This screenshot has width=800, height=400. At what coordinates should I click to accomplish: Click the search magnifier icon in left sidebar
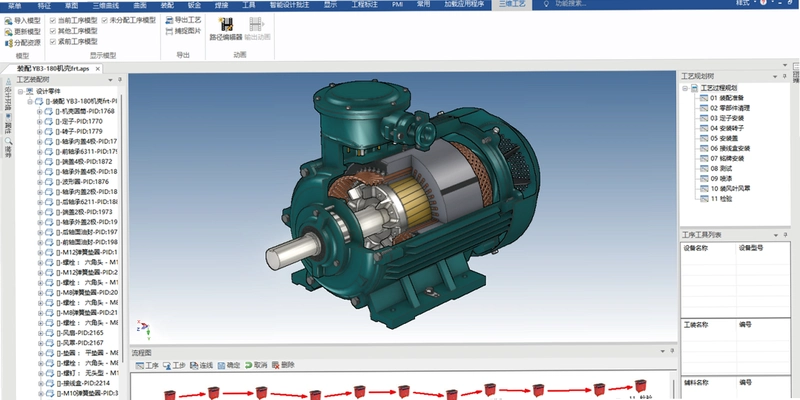click(x=8, y=141)
